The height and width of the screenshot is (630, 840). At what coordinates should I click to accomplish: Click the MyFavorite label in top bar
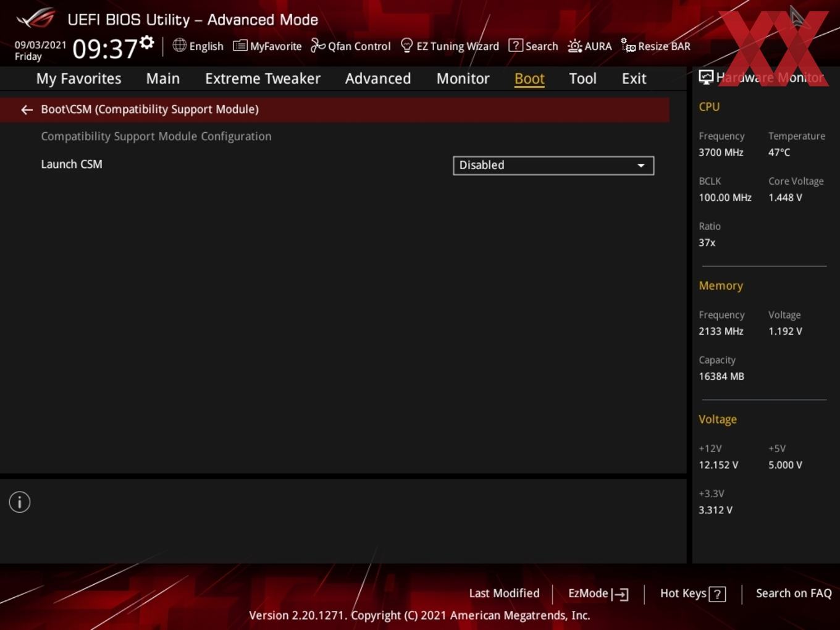coord(275,46)
